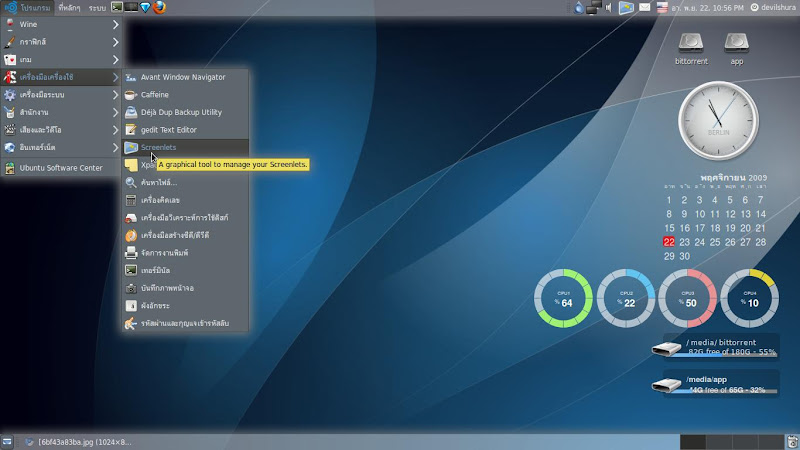The height and width of the screenshot is (450, 800).
Task: Launch gedit Text Editor
Action: 185,130
